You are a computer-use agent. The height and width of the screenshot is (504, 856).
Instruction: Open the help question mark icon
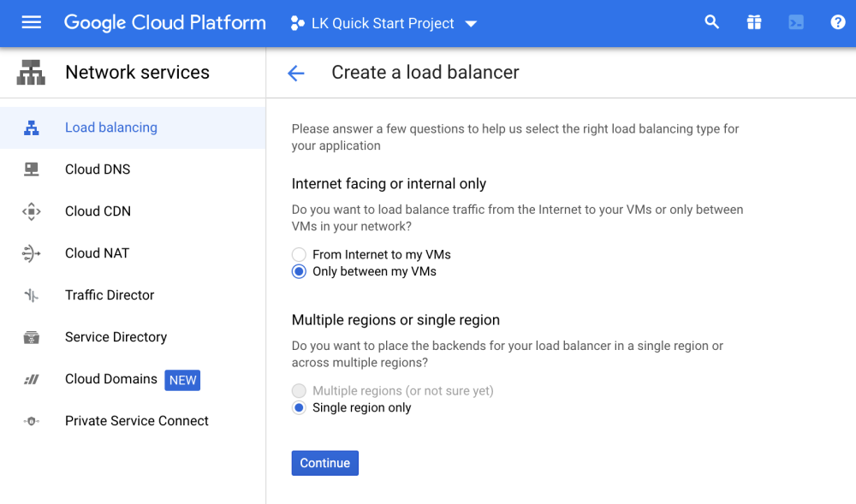pos(838,23)
